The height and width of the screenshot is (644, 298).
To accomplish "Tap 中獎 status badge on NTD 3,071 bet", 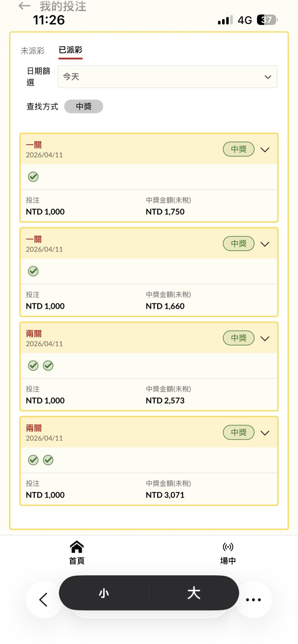I will coord(239,432).
